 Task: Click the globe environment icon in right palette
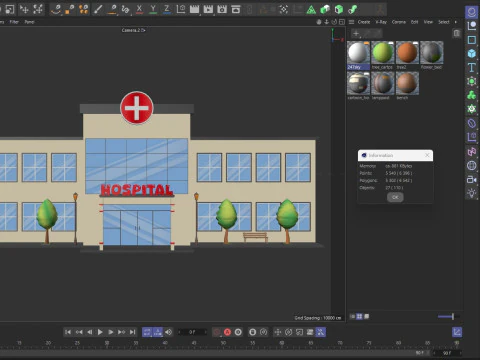click(471, 165)
